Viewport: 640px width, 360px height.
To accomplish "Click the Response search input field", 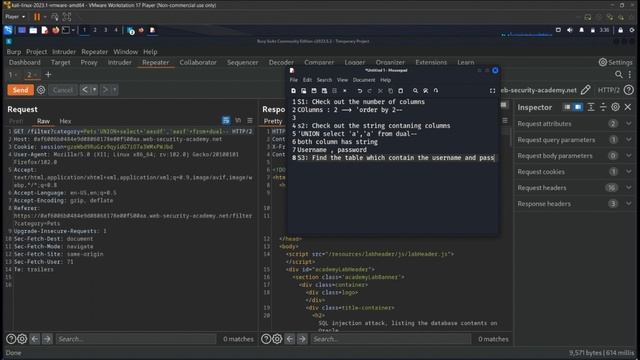I will pos(391,339).
